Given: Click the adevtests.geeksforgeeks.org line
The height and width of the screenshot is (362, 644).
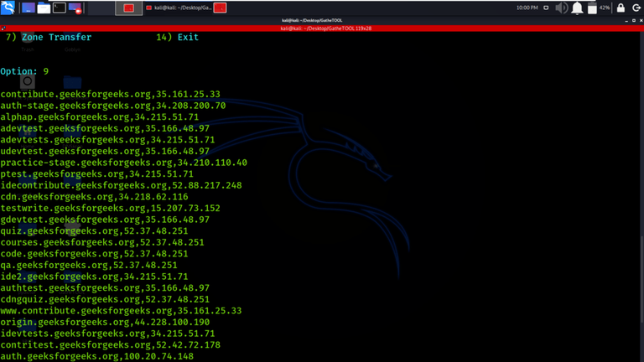Looking at the screenshot, I should 107,140.
